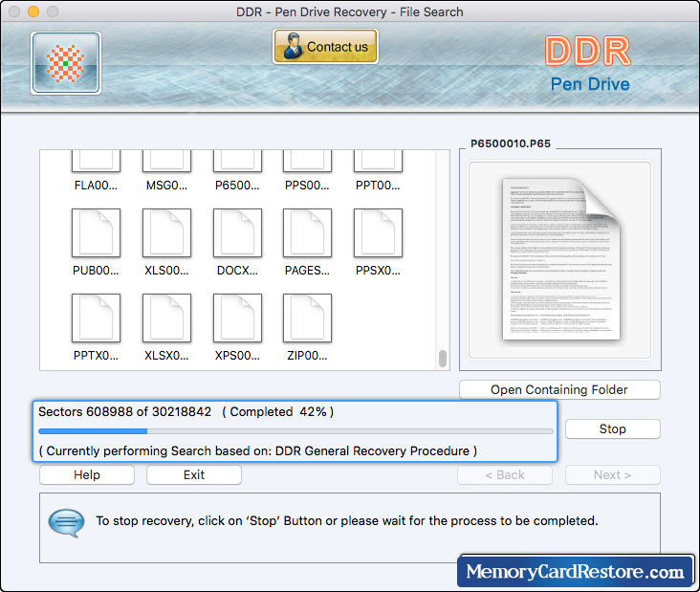Image resolution: width=700 pixels, height=592 pixels.
Task: Open the Contact us button
Action: [325, 47]
